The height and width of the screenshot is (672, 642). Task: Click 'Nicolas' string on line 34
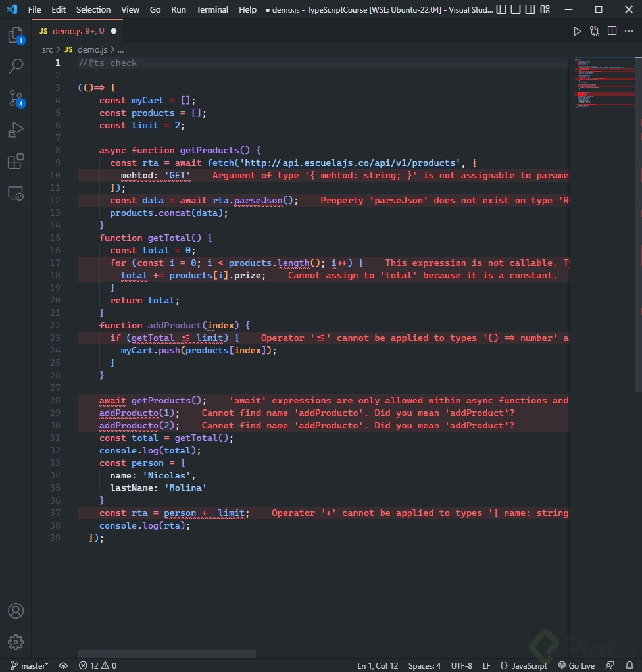166,476
